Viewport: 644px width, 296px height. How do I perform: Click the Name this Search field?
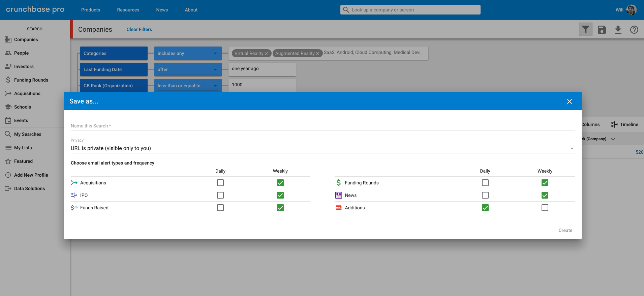[323, 126]
